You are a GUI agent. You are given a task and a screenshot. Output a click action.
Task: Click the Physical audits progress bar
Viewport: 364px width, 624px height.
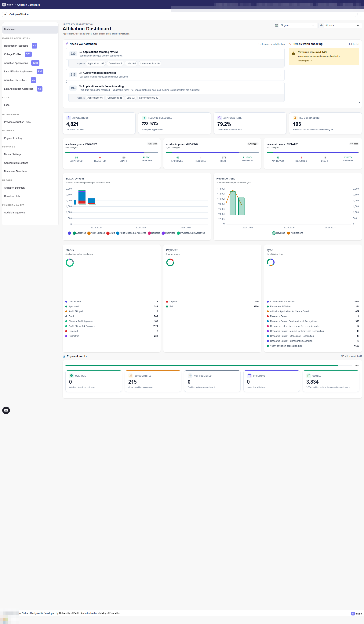pos(209,366)
